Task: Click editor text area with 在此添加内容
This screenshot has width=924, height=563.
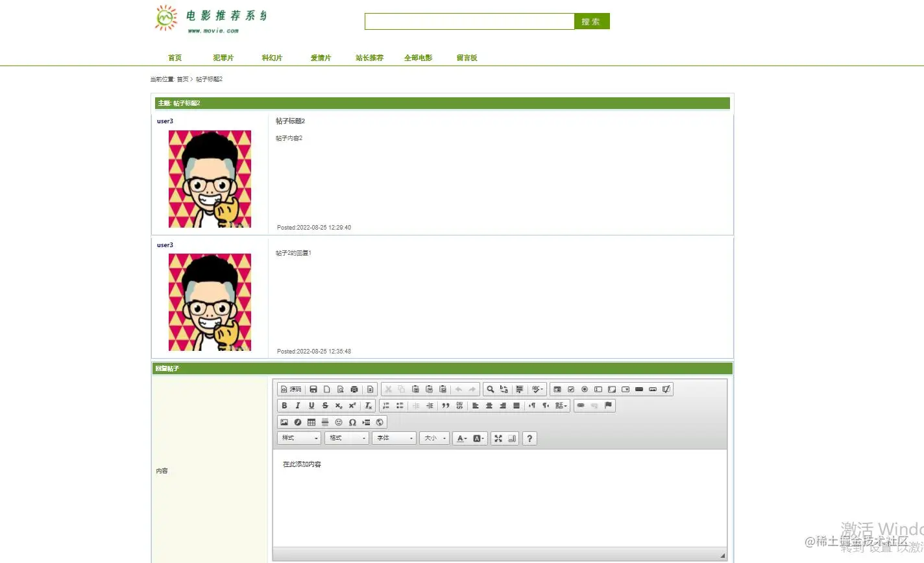Action: click(500, 498)
